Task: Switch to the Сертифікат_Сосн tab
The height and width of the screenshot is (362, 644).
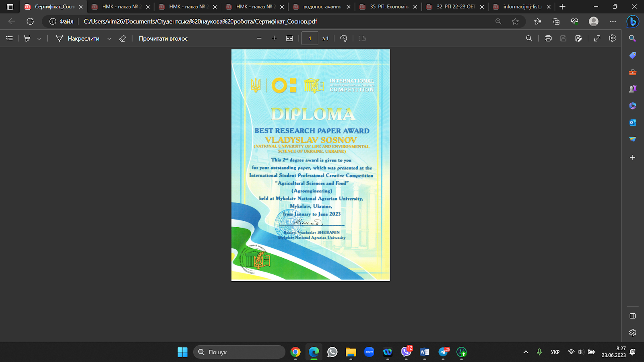Action: 54,7
